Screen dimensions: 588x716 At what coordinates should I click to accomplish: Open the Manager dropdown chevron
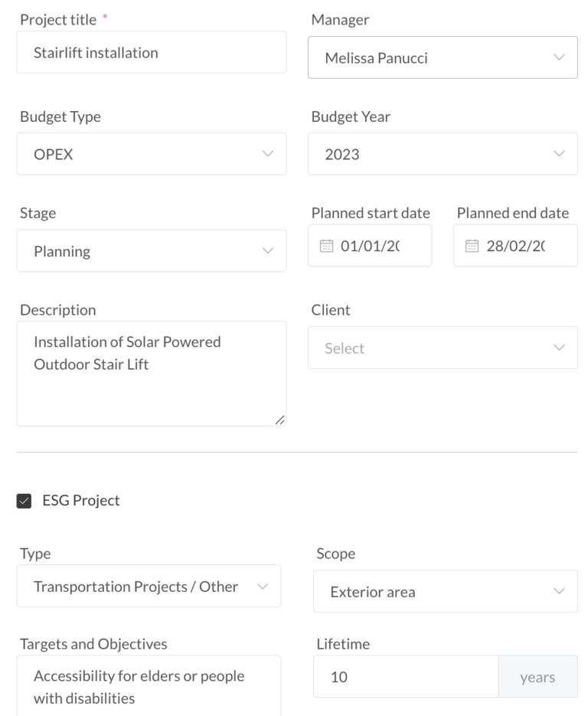pos(559,58)
